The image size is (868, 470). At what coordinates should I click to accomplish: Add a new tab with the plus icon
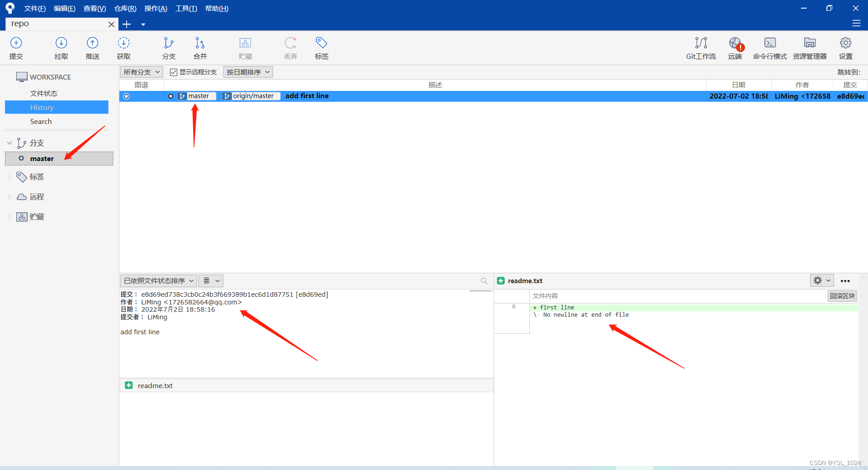[127, 24]
